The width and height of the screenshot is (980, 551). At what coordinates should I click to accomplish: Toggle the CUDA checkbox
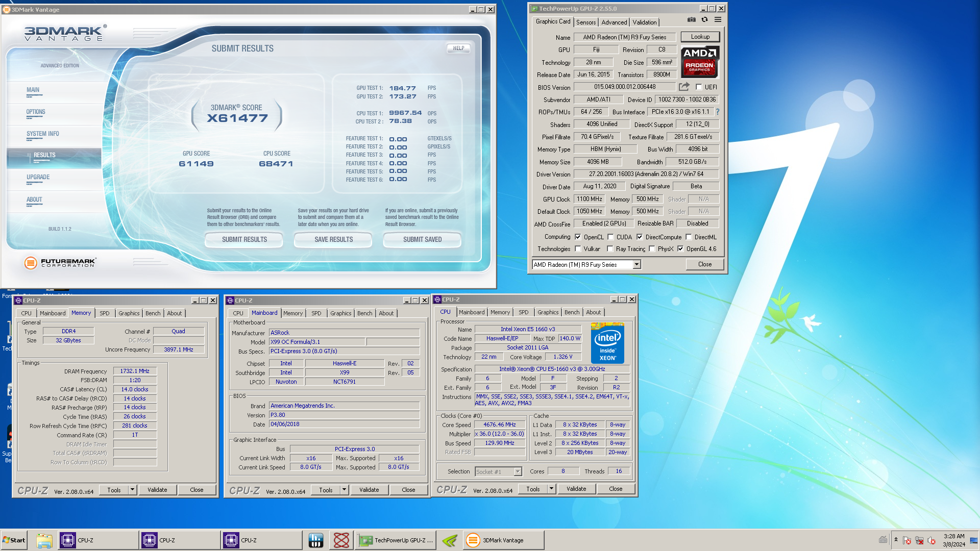(x=610, y=237)
